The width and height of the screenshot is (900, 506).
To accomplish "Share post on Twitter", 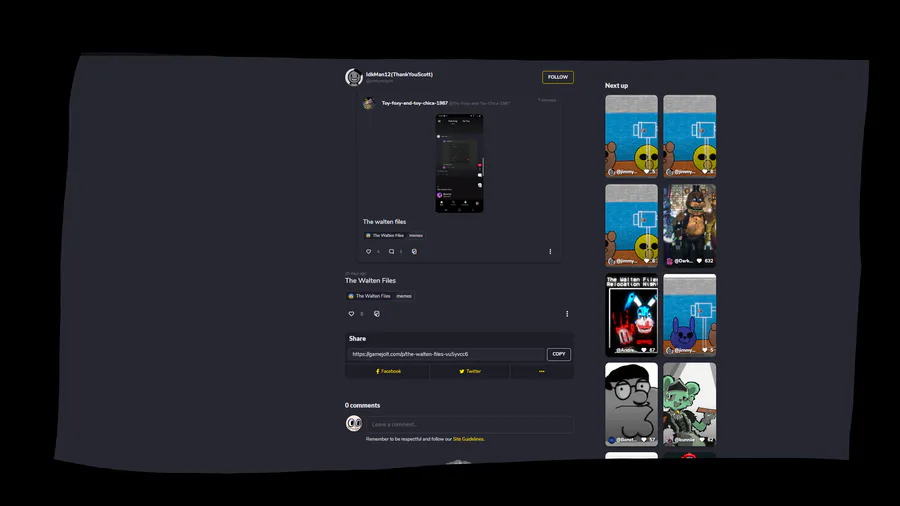I will coord(470,371).
